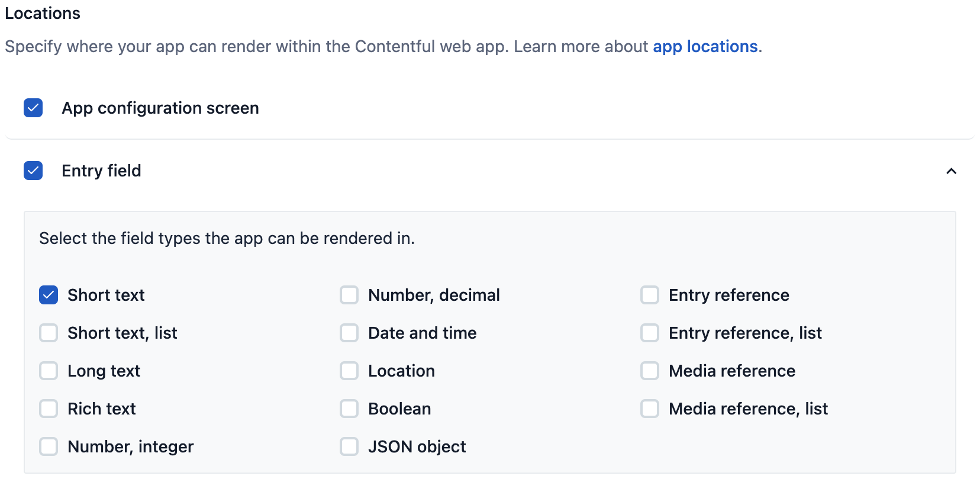Enable the Number, decimal checkbox
Viewport: 980px width, 482px height.
point(349,295)
